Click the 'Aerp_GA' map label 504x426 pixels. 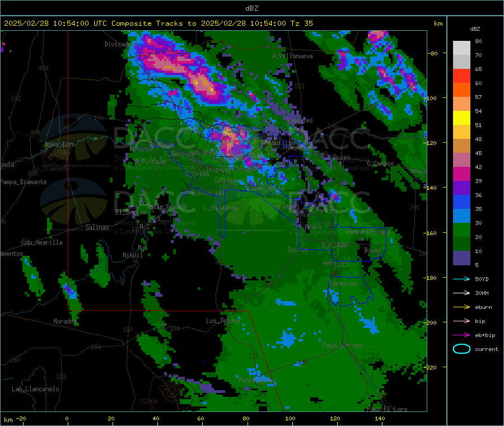(x=335, y=264)
